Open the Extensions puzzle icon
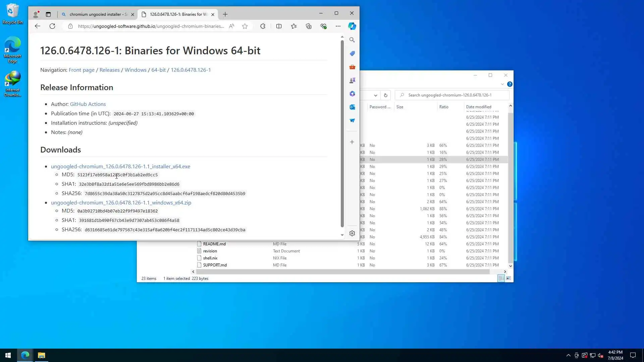Image resolution: width=644 pixels, height=362 pixels. pyautogui.click(x=263, y=26)
